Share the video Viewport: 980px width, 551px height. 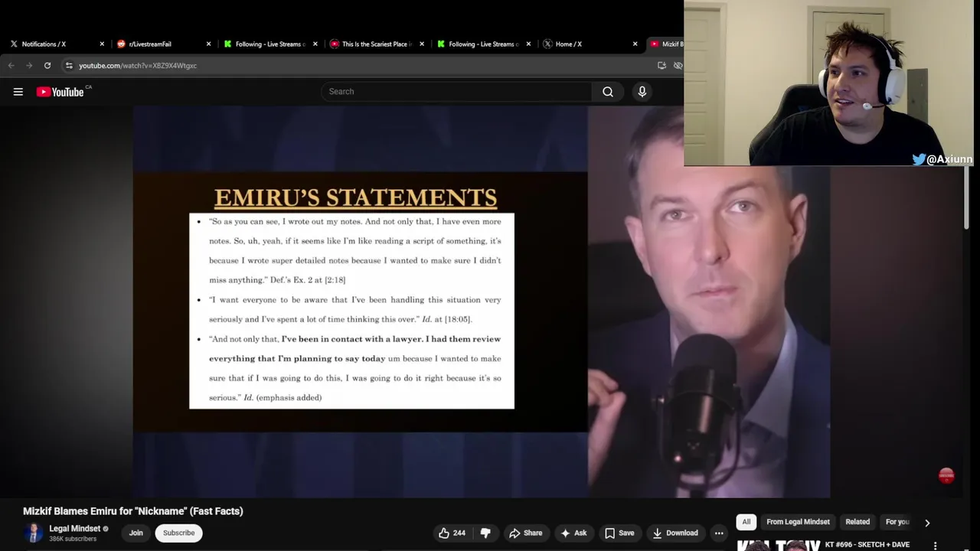point(525,533)
